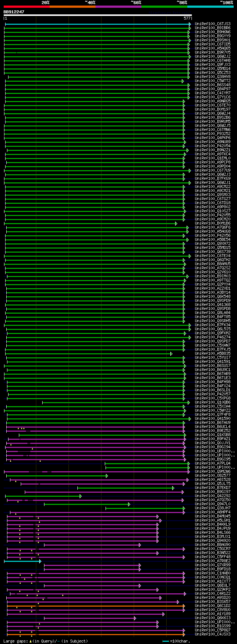Screen dimensions: 237x644
Task: Open hit UniRef100_A3BY14
Action: coord(213,293)
